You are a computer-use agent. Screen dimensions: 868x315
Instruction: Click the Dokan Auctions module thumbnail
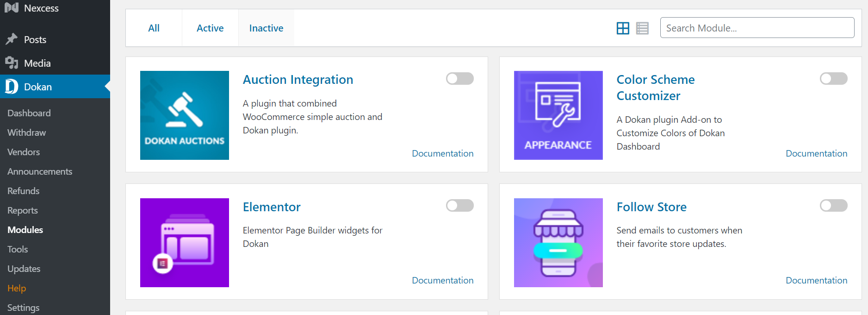[x=184, y=115]
